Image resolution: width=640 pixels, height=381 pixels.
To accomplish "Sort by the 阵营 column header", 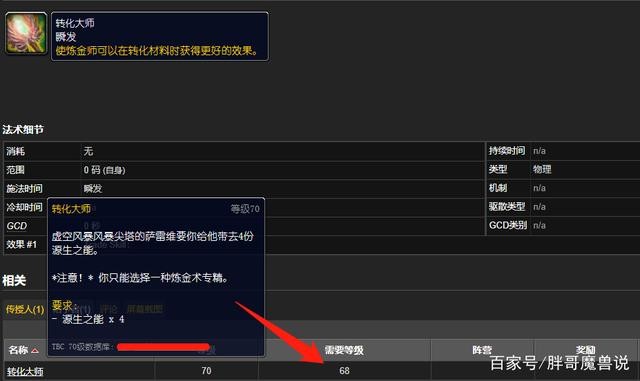I will [x=482, y=350].
